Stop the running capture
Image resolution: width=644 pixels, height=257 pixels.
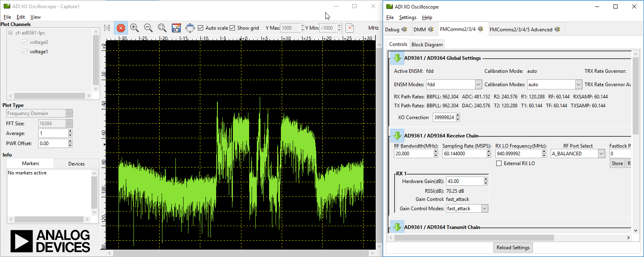click(121, 28)
